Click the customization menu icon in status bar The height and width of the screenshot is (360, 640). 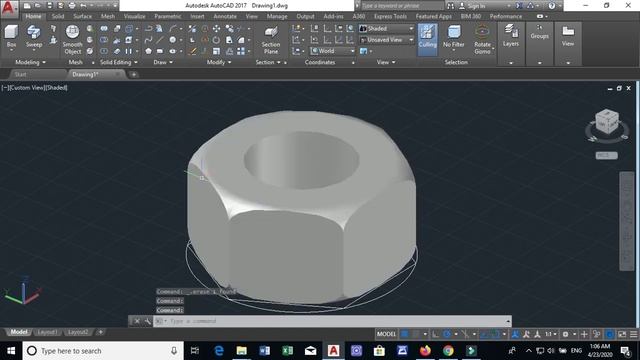click(633, 334)
